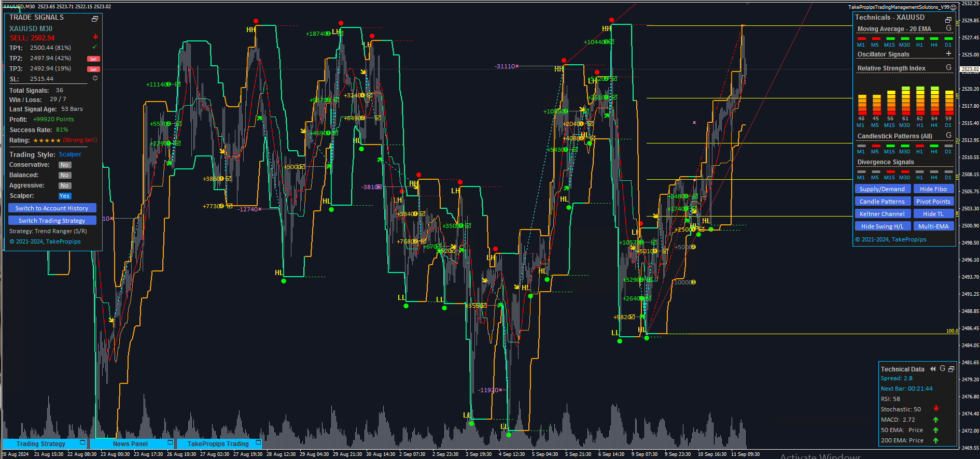
Task: Toggle the Balanced trading style option
Action: 64,175
